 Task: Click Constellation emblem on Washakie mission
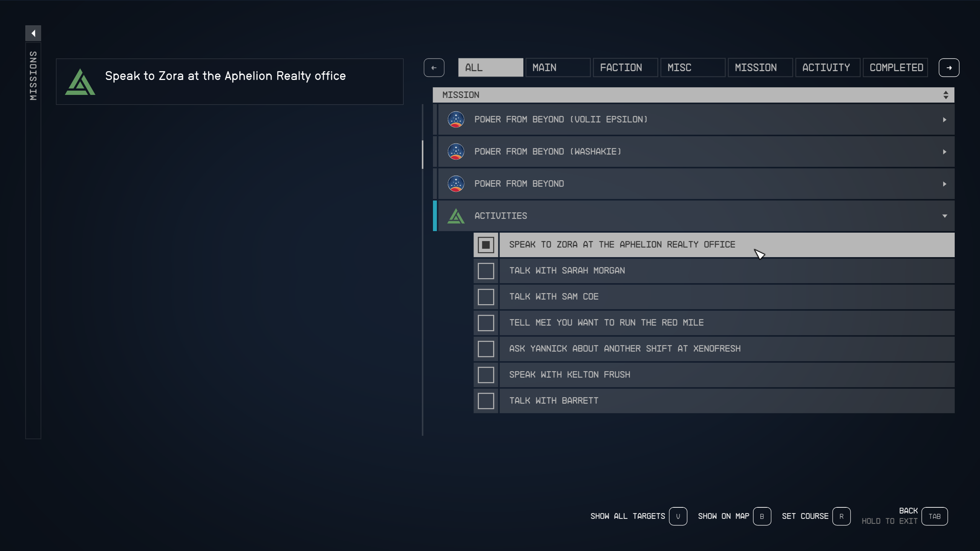[x=456, y=152]
